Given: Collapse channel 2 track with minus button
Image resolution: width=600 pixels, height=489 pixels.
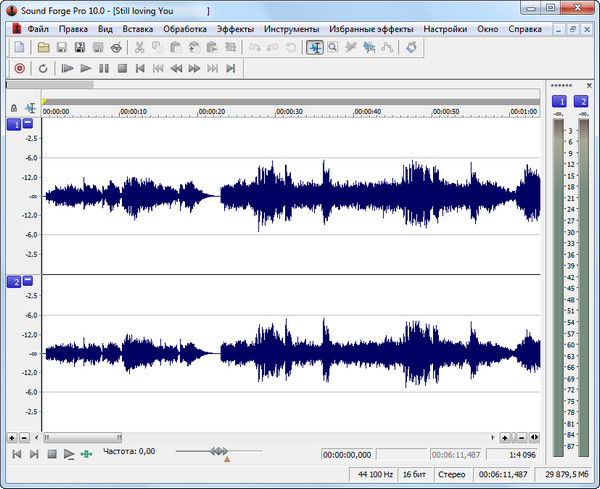Looking at the screenshot, I should point(28,282).
